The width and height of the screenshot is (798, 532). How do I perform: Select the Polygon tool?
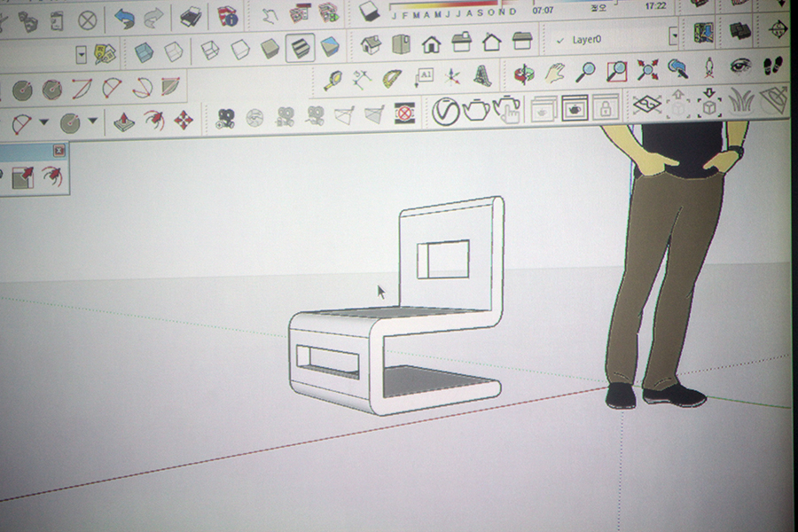pos(52,90)
